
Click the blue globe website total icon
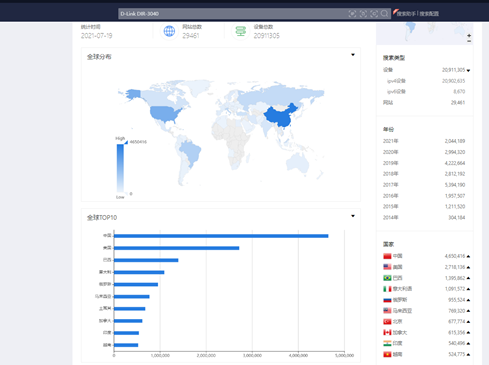(x=169, y=31)
